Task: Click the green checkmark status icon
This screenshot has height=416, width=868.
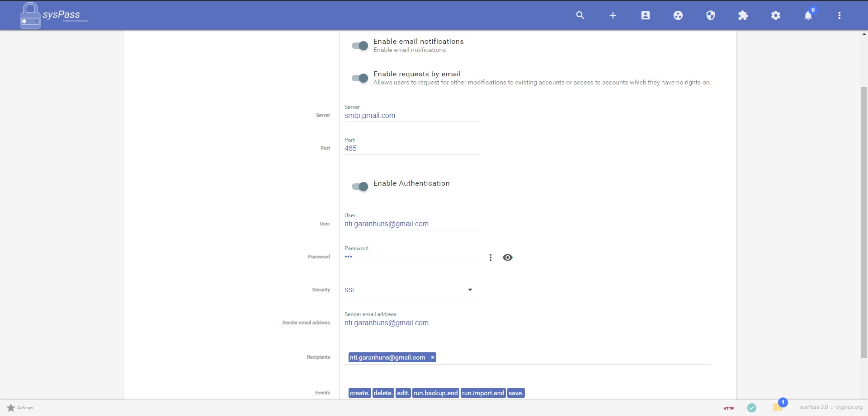Action: tap(752, 408)
